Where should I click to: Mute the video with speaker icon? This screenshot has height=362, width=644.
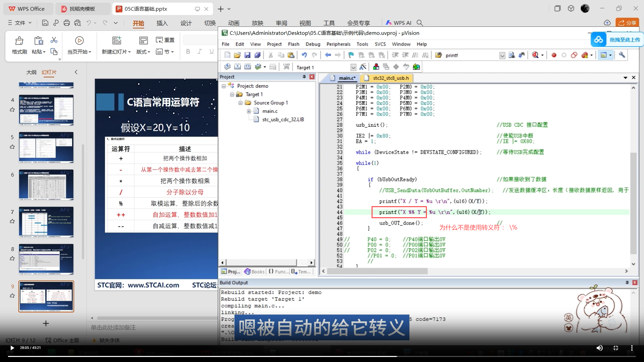[599, 348]
